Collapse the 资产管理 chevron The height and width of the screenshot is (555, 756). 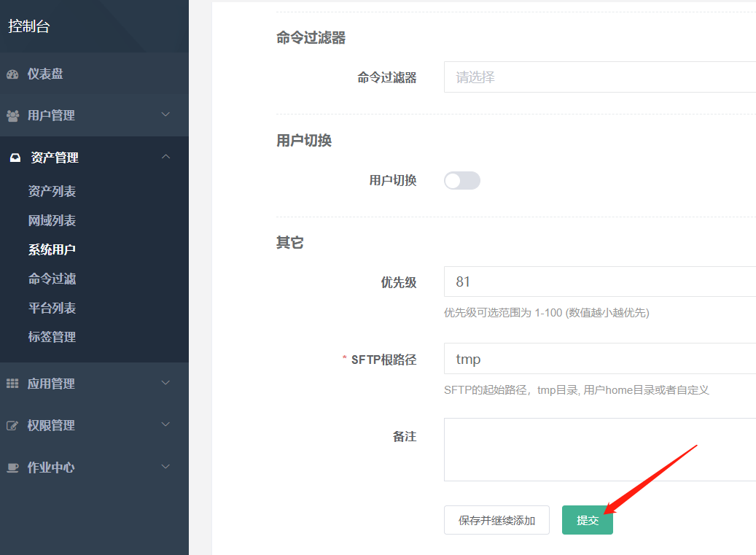(x=166, y=157)
